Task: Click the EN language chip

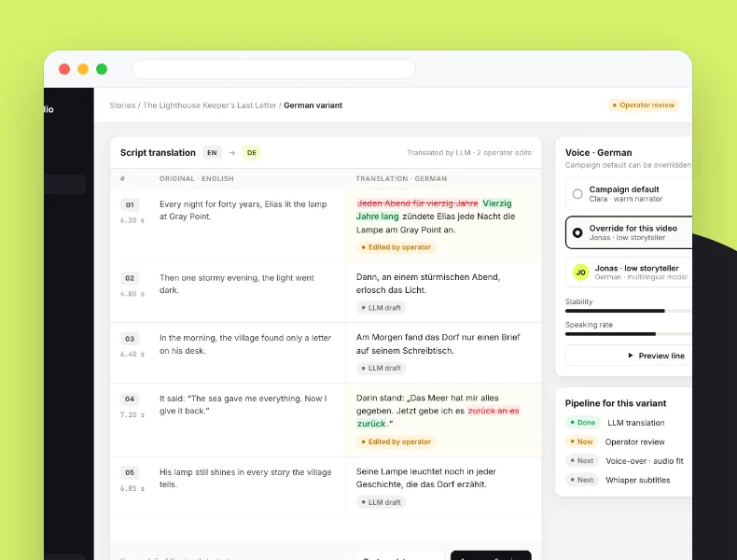Action: (x=212, y=153)
